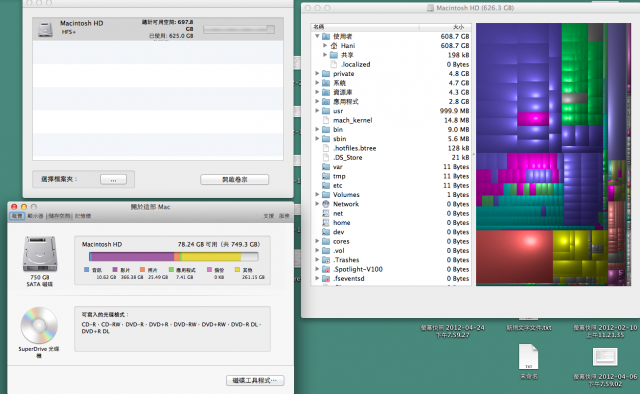The width and height of the screenshot is (640, 394).
Task: Click the 750 GB SATA hard disk icon
Action: pyautogui.click(x=40, y=254)
